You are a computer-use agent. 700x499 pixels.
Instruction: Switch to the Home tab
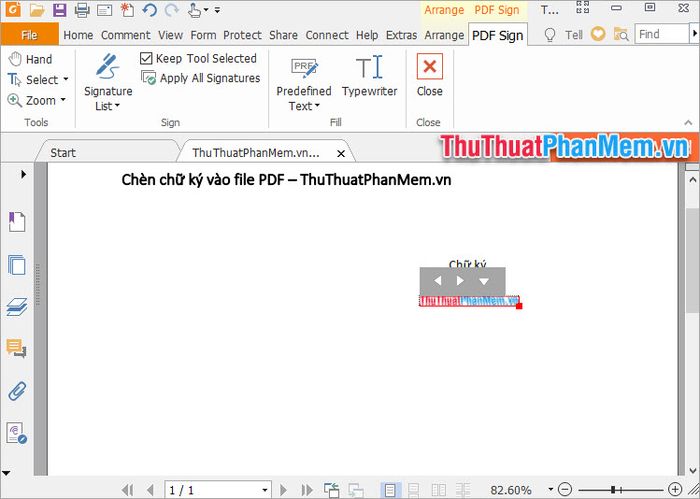pyautogui.click(x=78, y=35)
